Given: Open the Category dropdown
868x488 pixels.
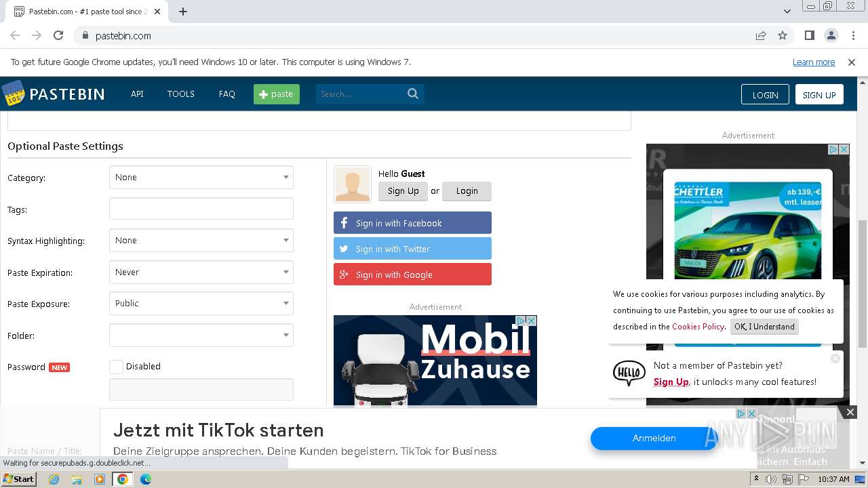Looking at the screenshot, I should coord(201,178).
